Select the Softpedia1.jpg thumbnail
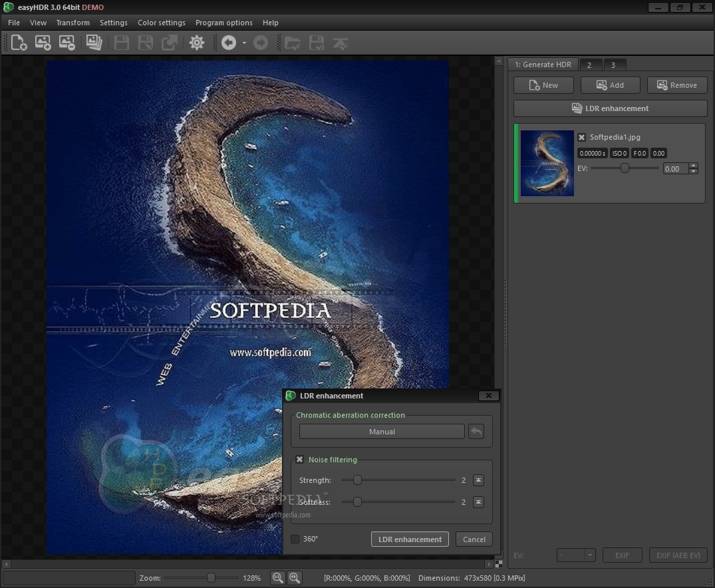The image size is (715, 588). [547, 164]
